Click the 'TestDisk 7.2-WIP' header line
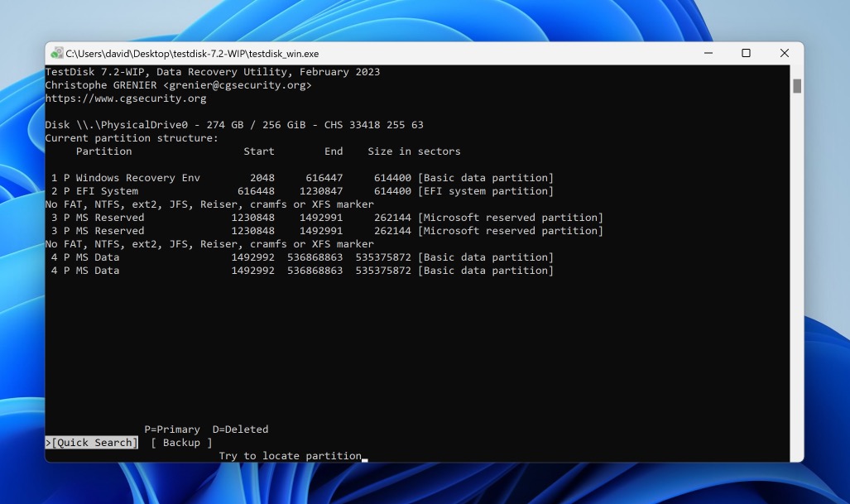 click(213, 72)
